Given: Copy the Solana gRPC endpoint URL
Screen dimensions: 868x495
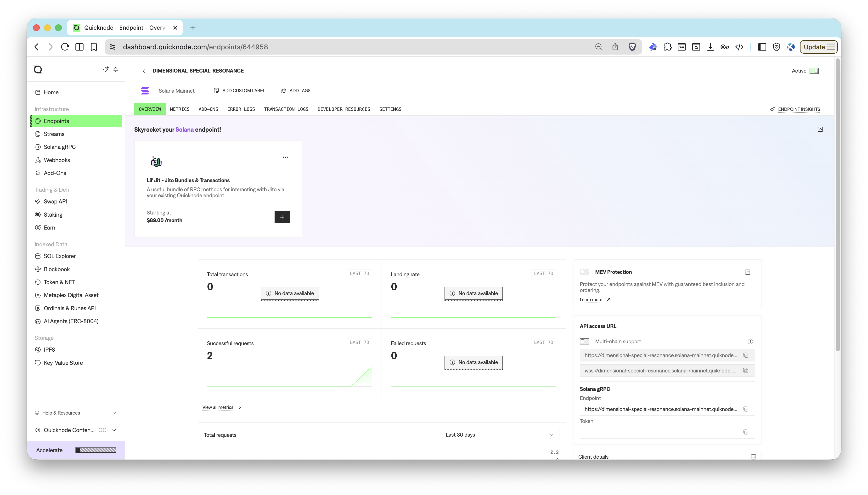Looking at the screenshot, I should pyautogui.click(x=745, y=409).
